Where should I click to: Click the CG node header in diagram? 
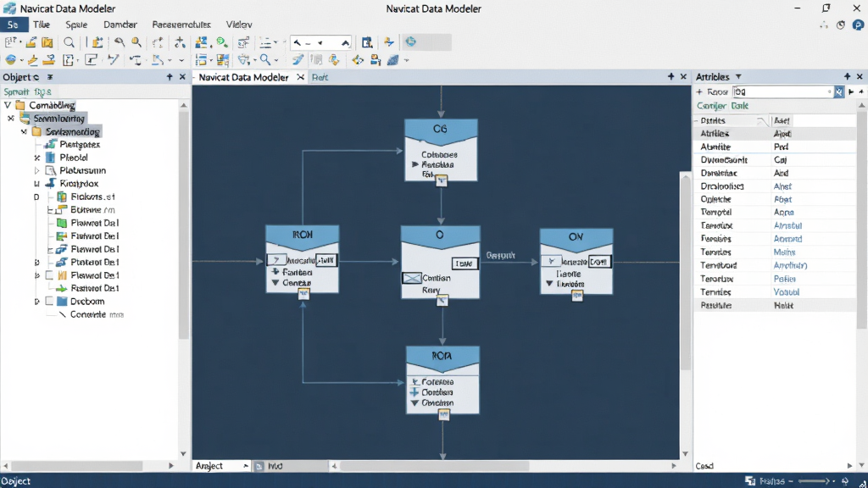441,129
